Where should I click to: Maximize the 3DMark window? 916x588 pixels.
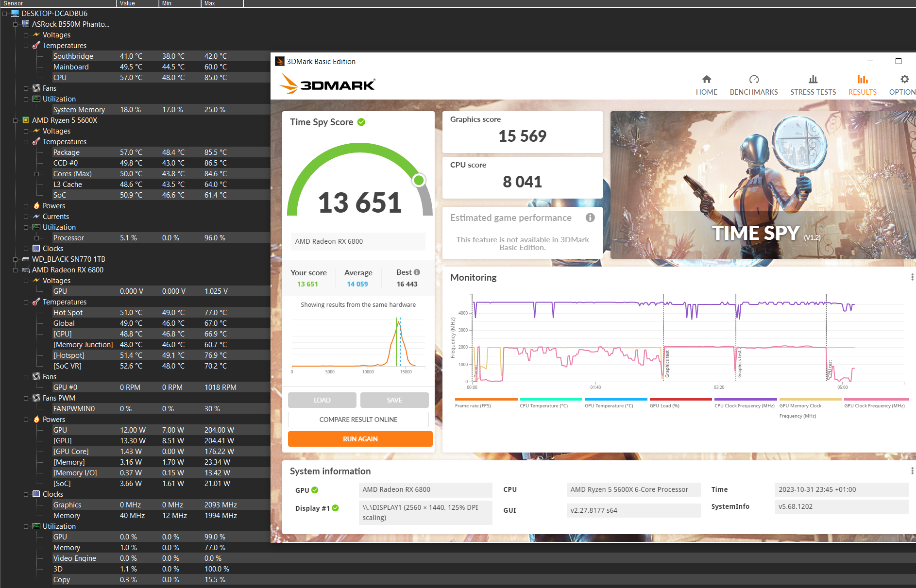click(899, 61)
